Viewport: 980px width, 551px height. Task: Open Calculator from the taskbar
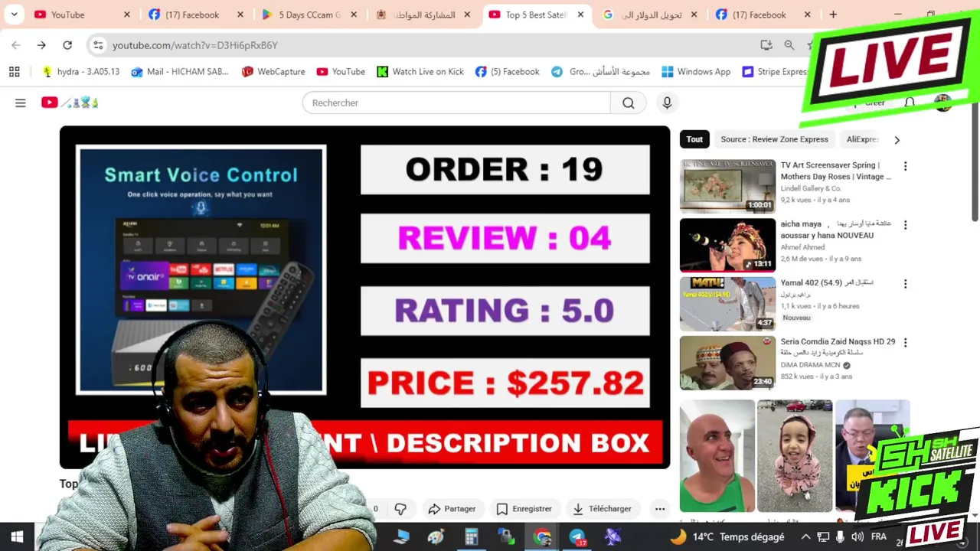tap(471, 537)
